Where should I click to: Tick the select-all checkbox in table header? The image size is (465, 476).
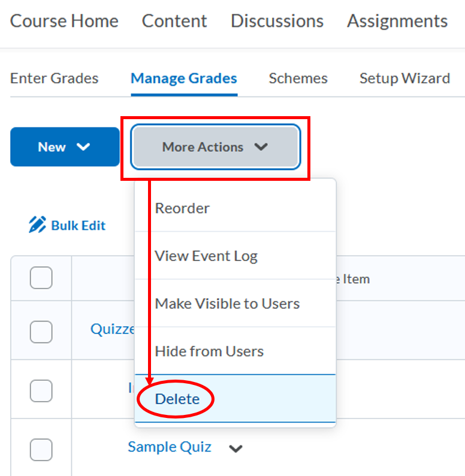(41, 278)
